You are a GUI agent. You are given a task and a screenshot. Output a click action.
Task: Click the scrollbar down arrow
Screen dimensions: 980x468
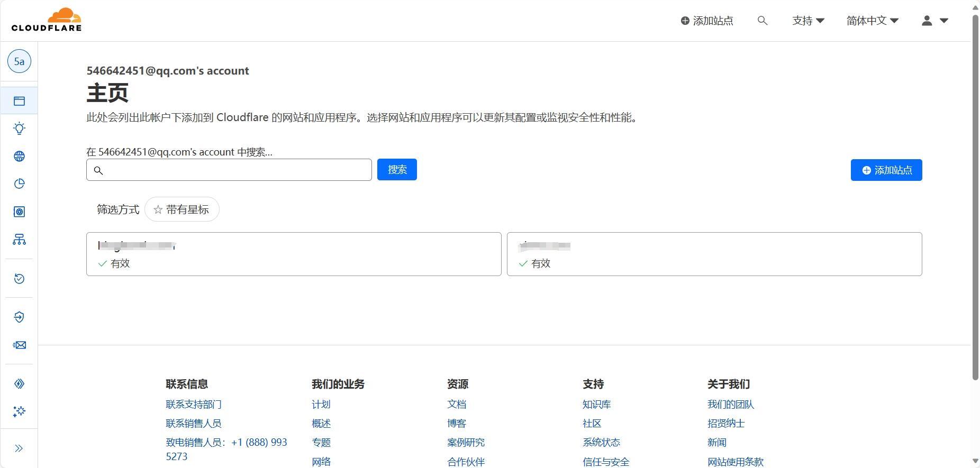pyautogui.click(x=975, y=461)
